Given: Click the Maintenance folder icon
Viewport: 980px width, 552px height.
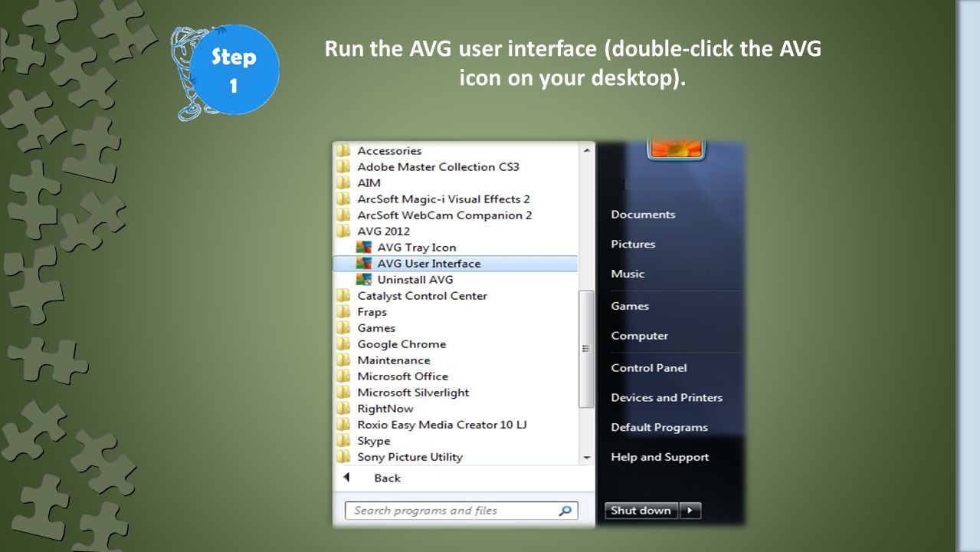Looking at the screenshot, I should 343,360.
